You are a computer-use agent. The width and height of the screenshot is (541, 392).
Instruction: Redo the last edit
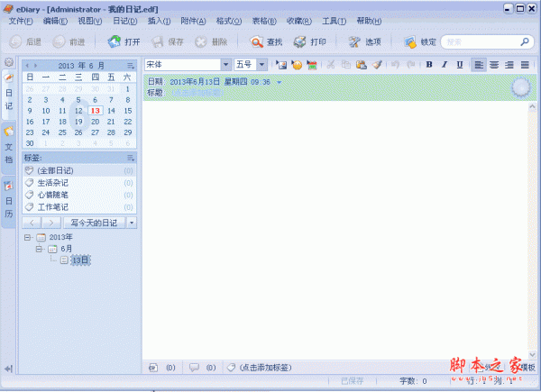click(x=410, y=65)
